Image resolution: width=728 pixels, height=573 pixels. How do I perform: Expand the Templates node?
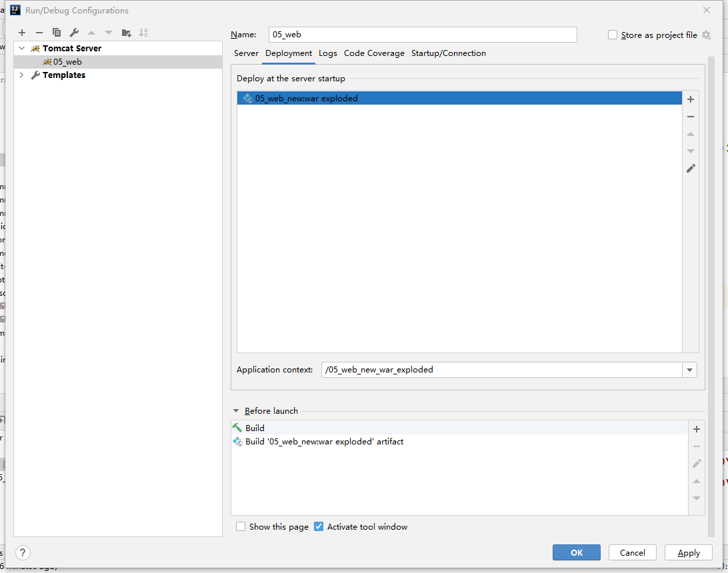[21, 75]
